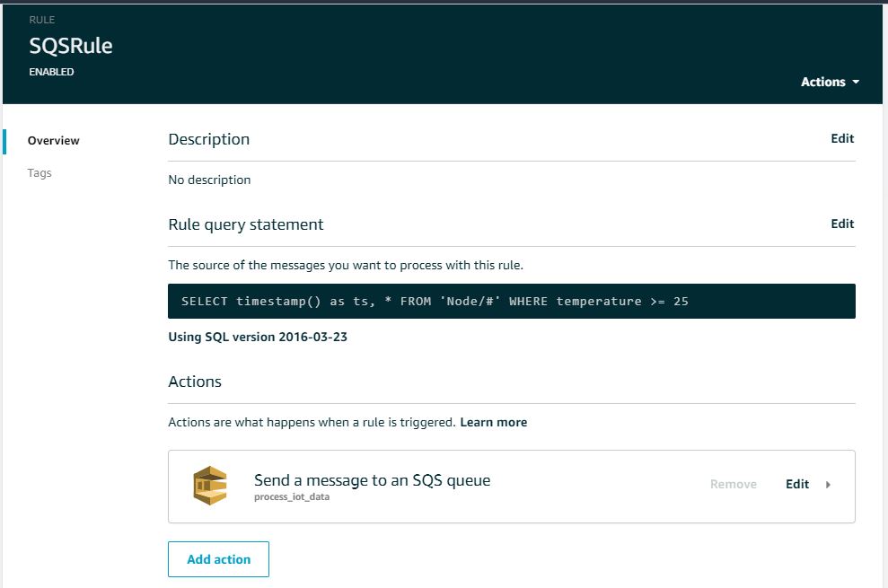
Task: Click the Add action button
Action: (217, 558)
